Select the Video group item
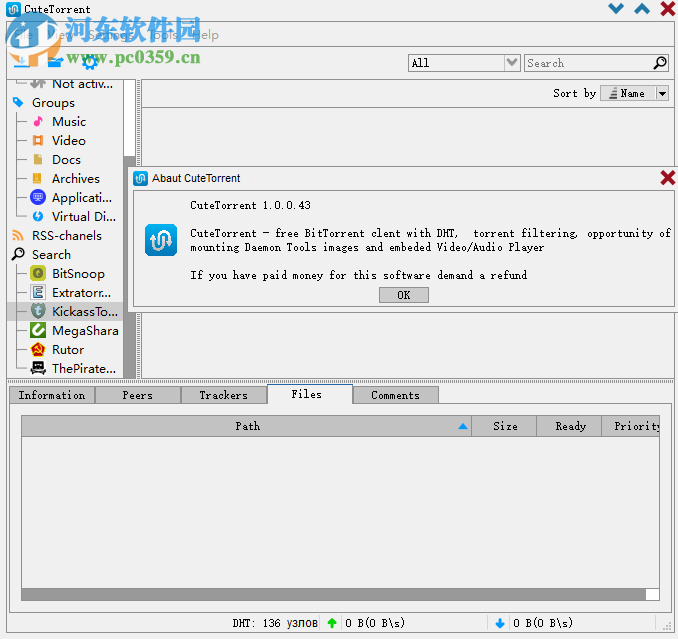 click(69, 141)
